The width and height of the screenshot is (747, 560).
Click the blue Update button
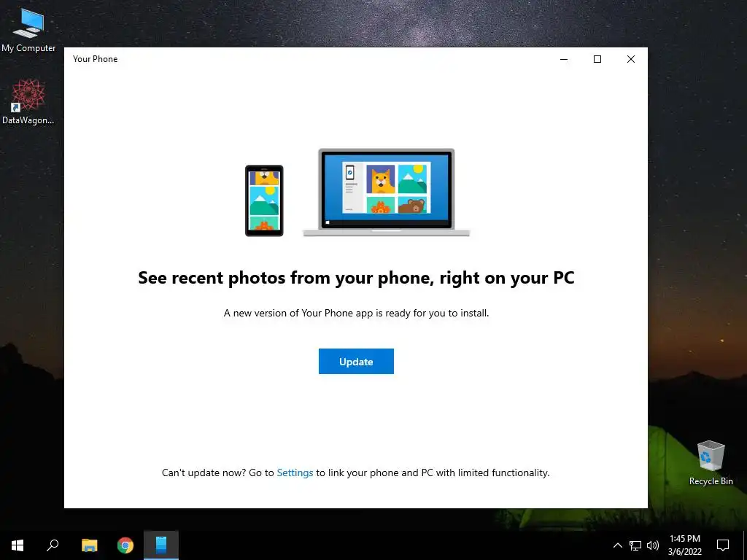[x=356, y=362]
